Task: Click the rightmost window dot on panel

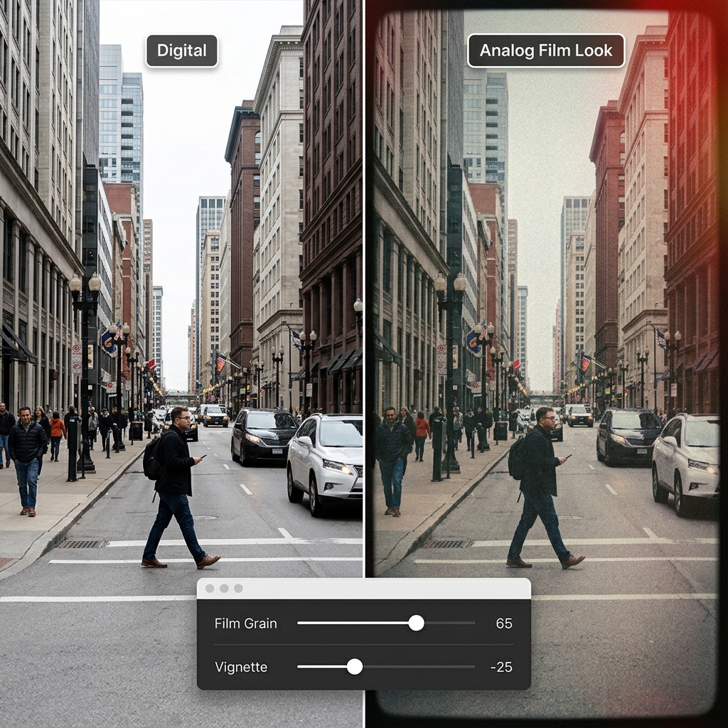Action: click(x=238, y=589)
